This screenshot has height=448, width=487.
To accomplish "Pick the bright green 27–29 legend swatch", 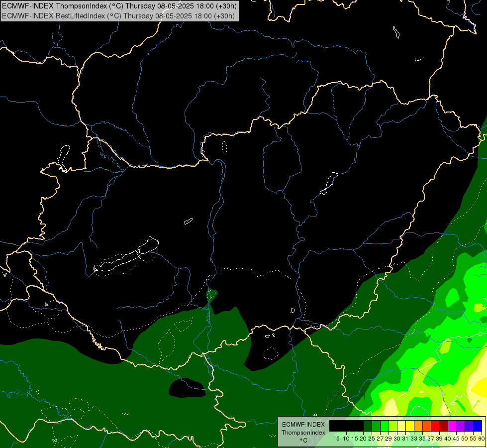I will tap(385, 426).
